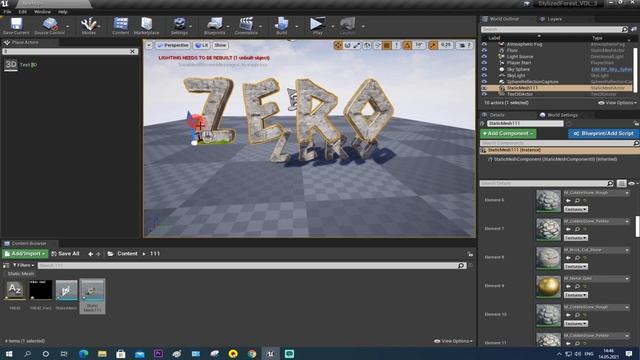Click Element 7 cobblestone pebble material thumbnail
The height and width of the screenshot is (360, 640).
(x=548, y=229)
